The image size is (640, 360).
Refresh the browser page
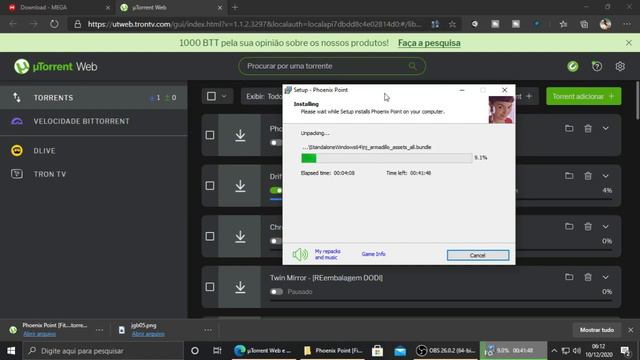[x=54, y=24]
